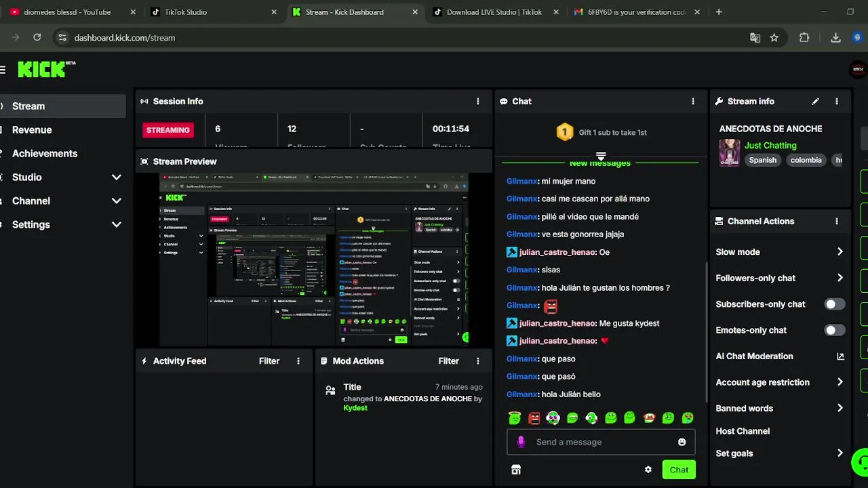
Task: Click the gold 1 gift badge
Action: tap(565, 132)
